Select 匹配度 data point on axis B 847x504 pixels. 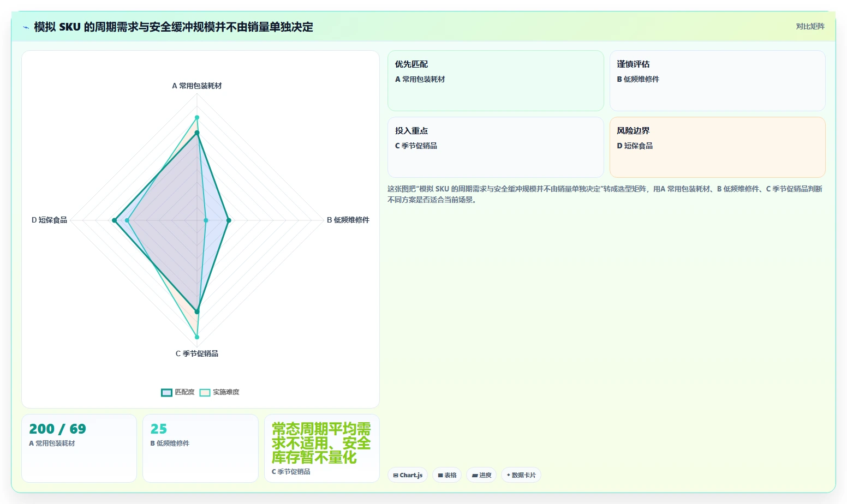(x=229, y=220)
